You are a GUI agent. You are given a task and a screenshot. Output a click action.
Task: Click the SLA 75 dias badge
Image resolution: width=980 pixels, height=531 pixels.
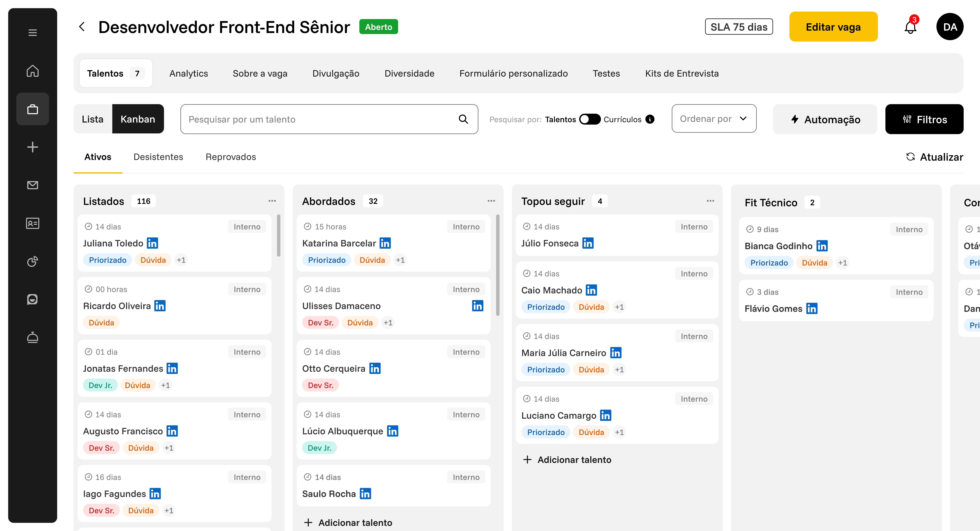739,27
